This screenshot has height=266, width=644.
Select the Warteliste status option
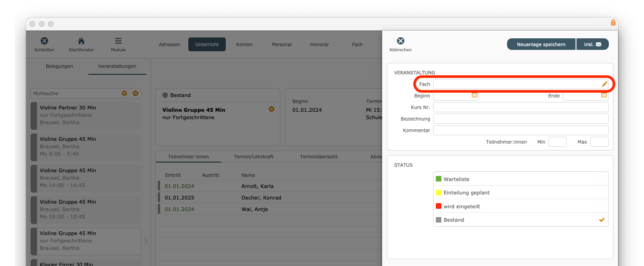(x=520, y=179)
